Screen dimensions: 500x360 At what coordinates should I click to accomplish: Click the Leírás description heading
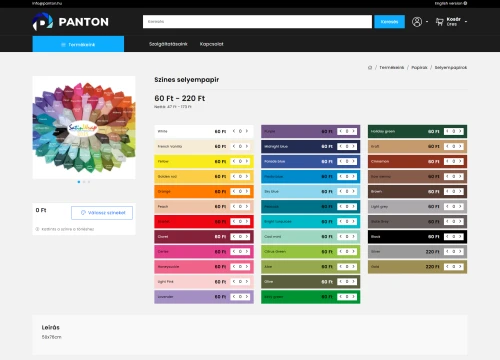(51, 327)
